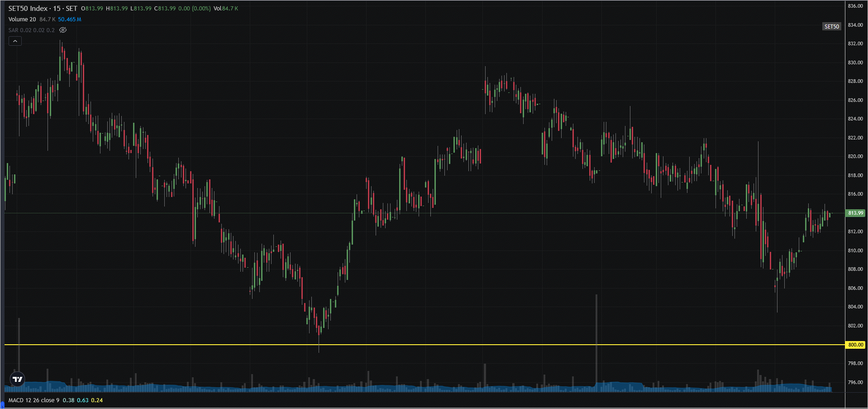Click the 810.00 price scale label
This screenshot has width=868, height=409.
(x=855, y=251)
